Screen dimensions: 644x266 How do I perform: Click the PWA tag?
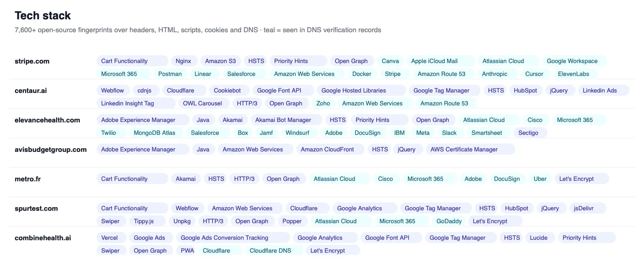[x=187, y=251]
